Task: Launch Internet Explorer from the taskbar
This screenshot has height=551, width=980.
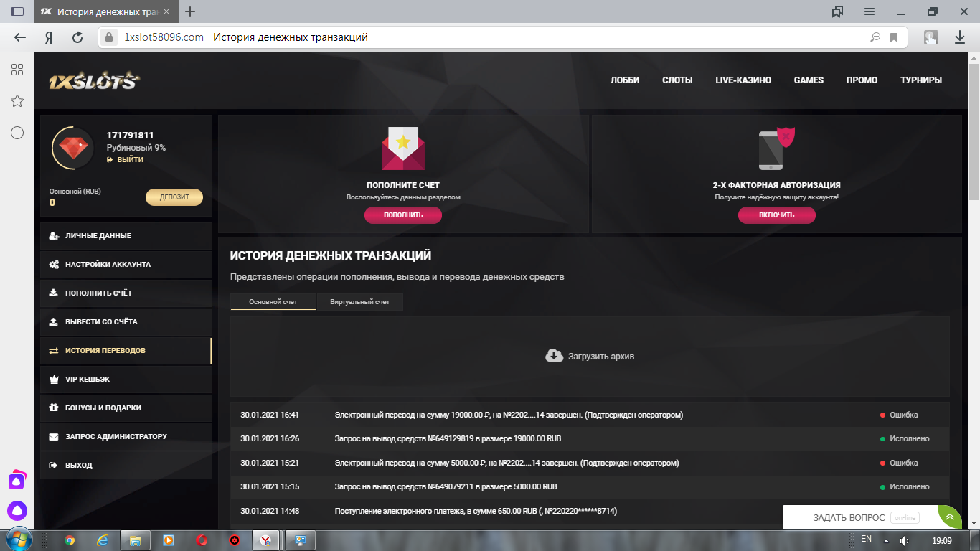Action: pyautogui.click(x=102, y=540)
